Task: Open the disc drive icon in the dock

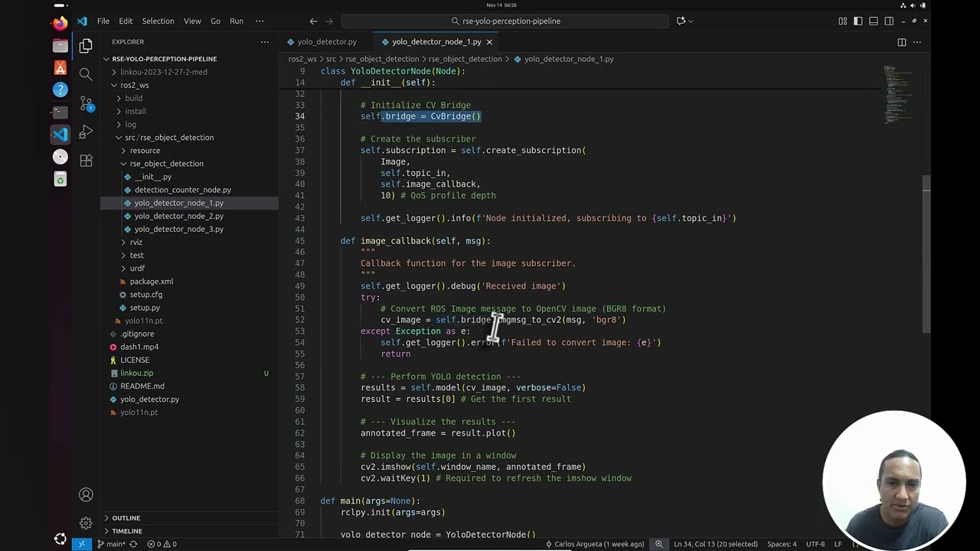Action: coord(60,157)
